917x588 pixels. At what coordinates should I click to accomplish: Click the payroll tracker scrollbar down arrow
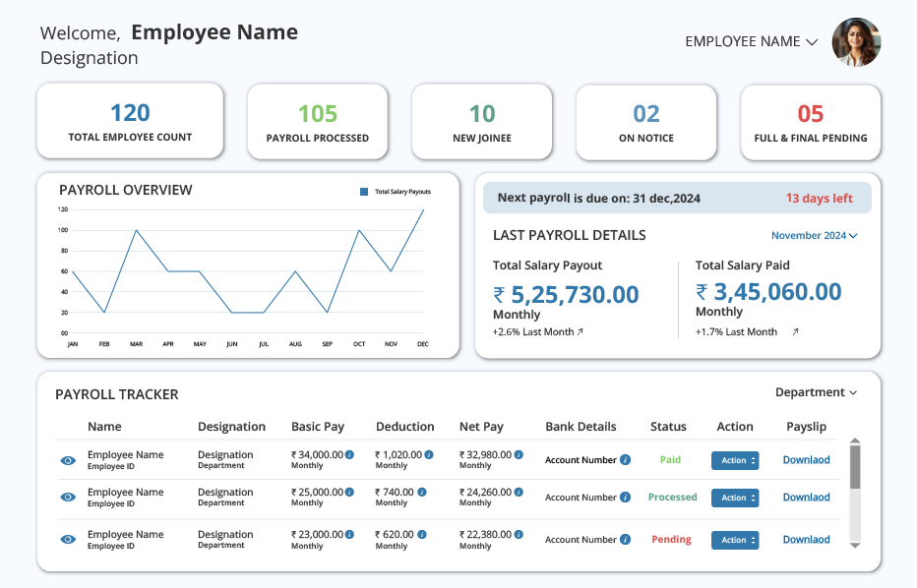pyautogui.click(x=855, y=546)
